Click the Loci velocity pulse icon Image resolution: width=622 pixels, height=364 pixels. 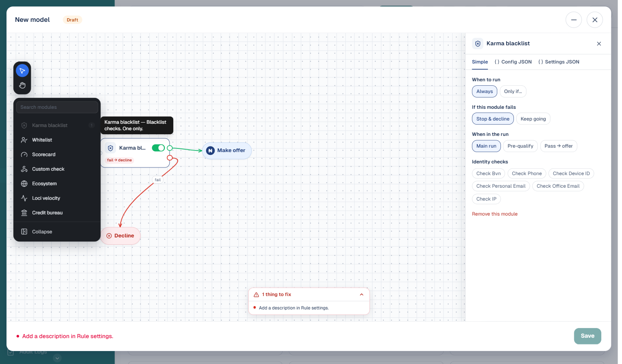pos(24,198)
